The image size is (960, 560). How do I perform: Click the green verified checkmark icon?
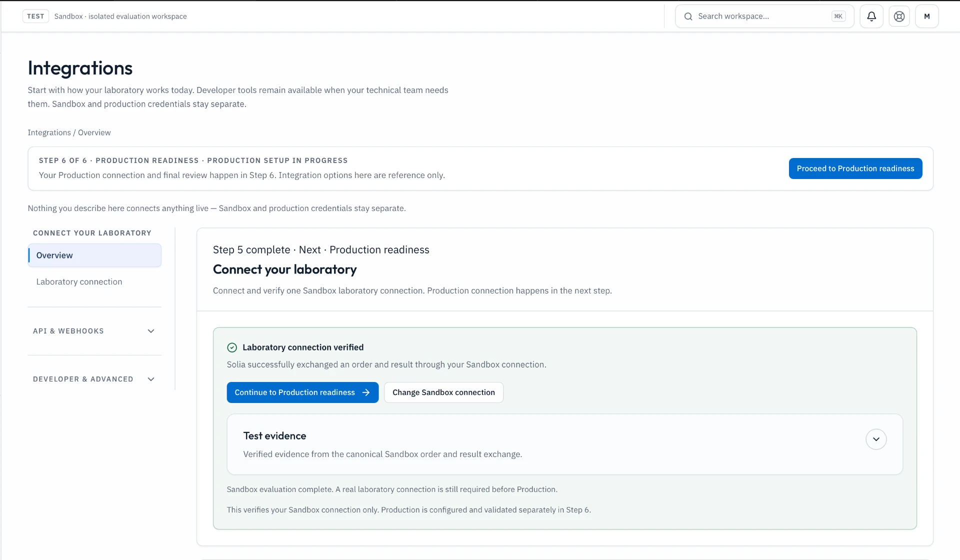[232, 347]
